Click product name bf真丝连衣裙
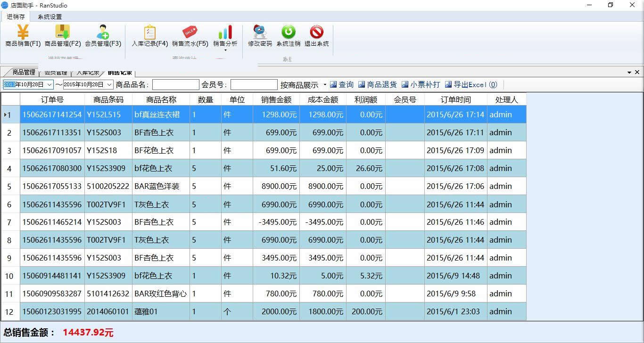This screenshot has width=644, height=343. coord(161,114)
